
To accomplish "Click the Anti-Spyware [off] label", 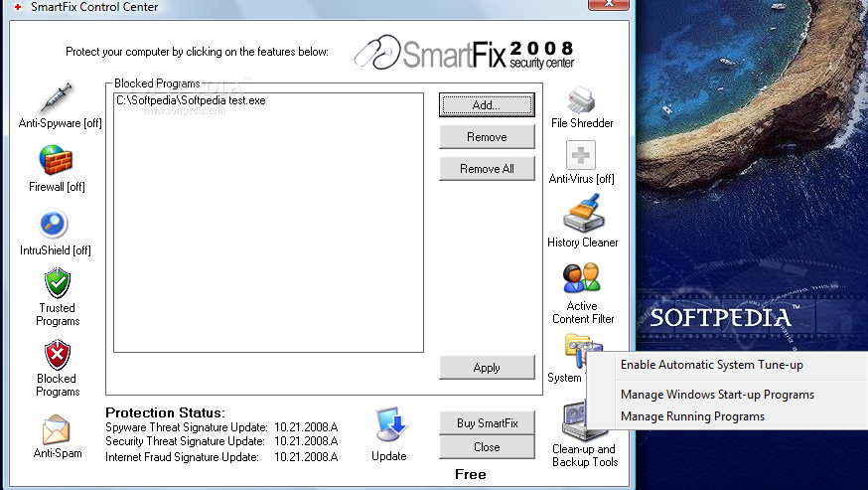I will [61, 123].
